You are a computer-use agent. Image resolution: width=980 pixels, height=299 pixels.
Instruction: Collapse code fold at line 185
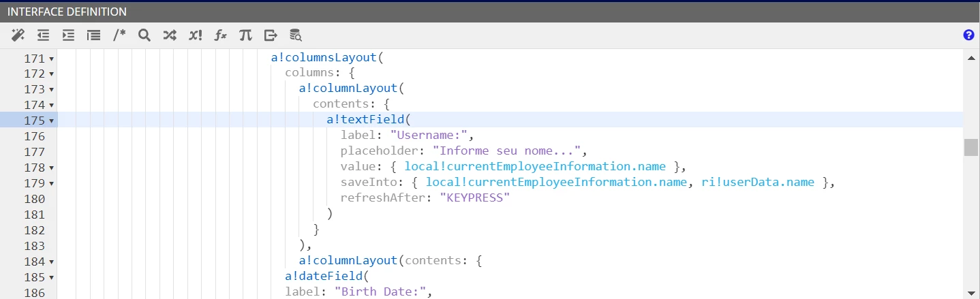(x=51, y=278)
